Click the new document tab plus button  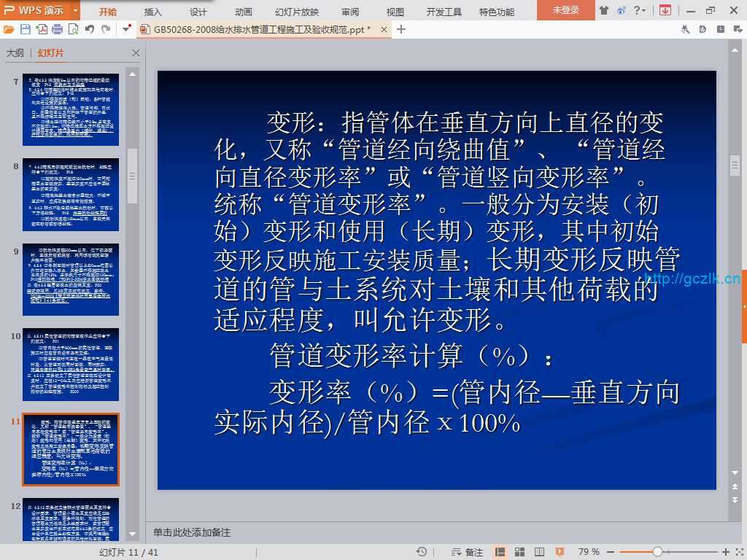401,29
